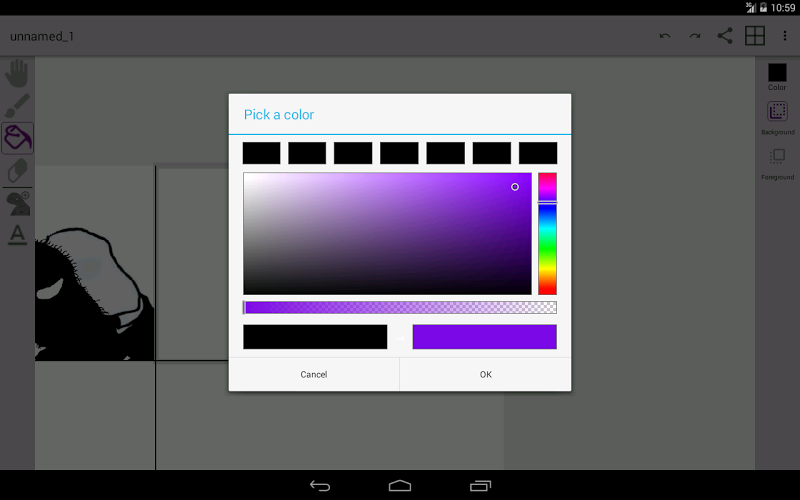Click the alpha transparency slider
This screenshot has width=800, height=500.
(x=400, y=307)
